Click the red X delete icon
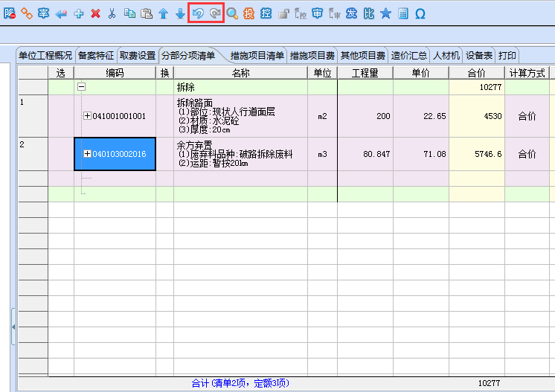The height and width of the screenshot is (392, 555). coord(95,13)
